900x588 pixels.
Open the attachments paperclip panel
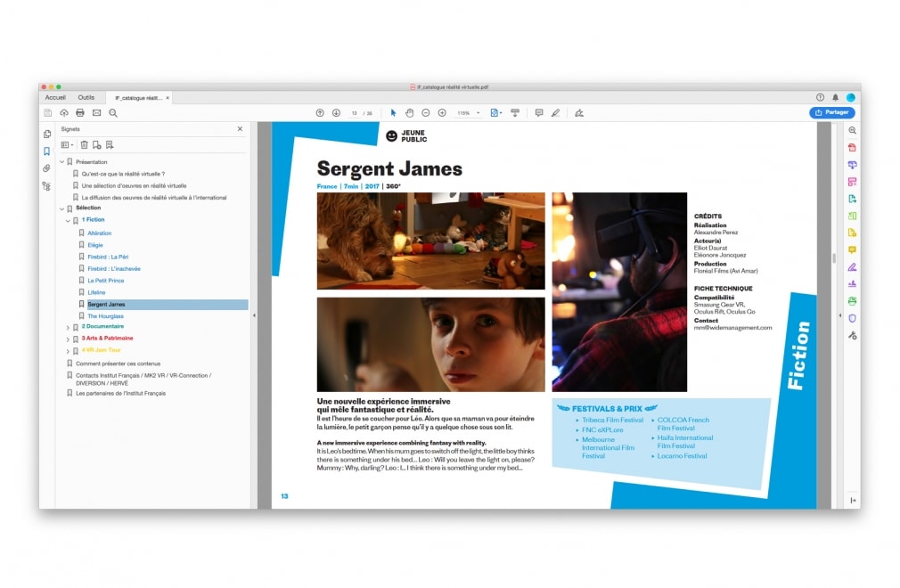[46, 168]
